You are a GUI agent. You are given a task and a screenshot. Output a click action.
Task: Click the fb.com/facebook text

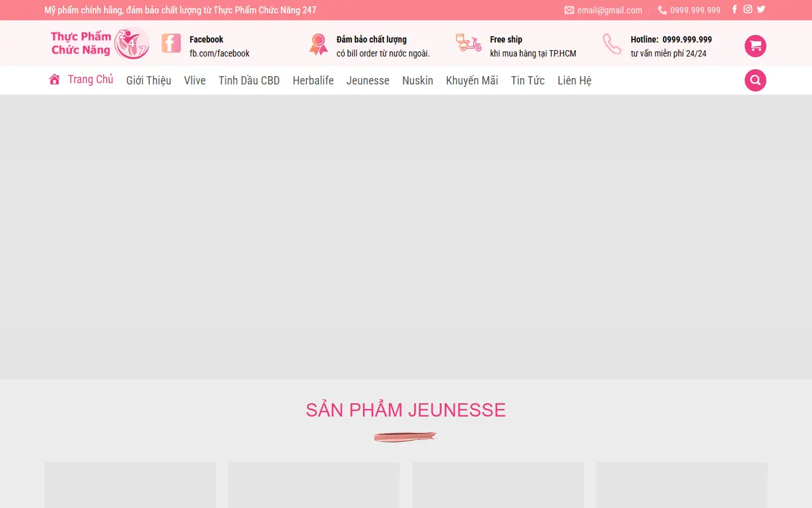coord(219,53)
